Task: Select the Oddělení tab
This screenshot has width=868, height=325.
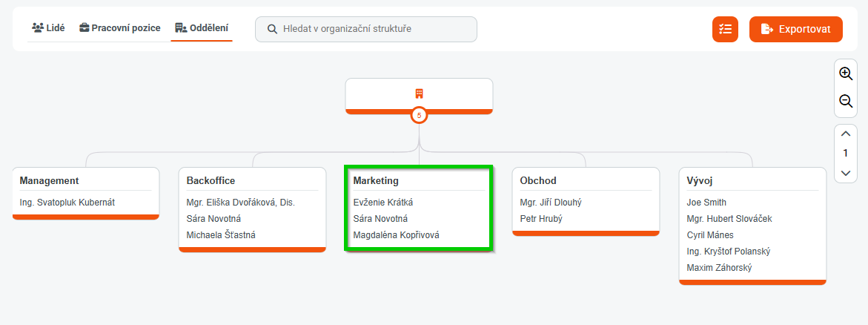Action: [x=202, y=28]
